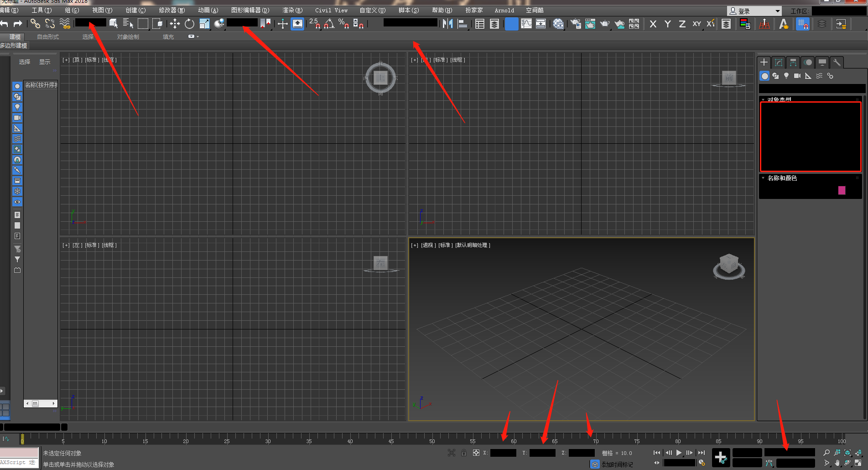Activate the Select and Rotate tool
The width and height of the screenshot is (868, 470).
189,24
